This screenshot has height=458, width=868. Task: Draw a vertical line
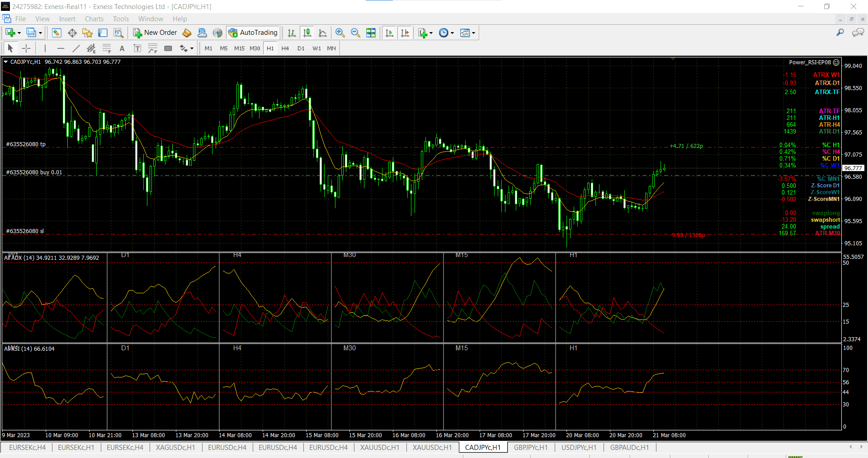click(x=45, y=48)
